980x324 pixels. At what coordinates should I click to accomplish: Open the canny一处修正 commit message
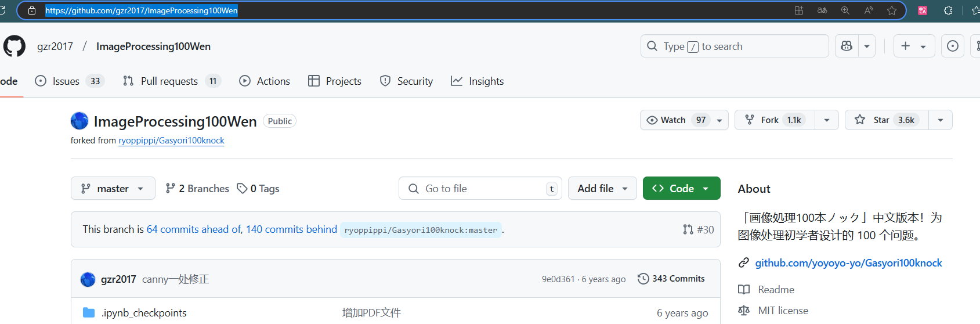(x=175, y=279)
